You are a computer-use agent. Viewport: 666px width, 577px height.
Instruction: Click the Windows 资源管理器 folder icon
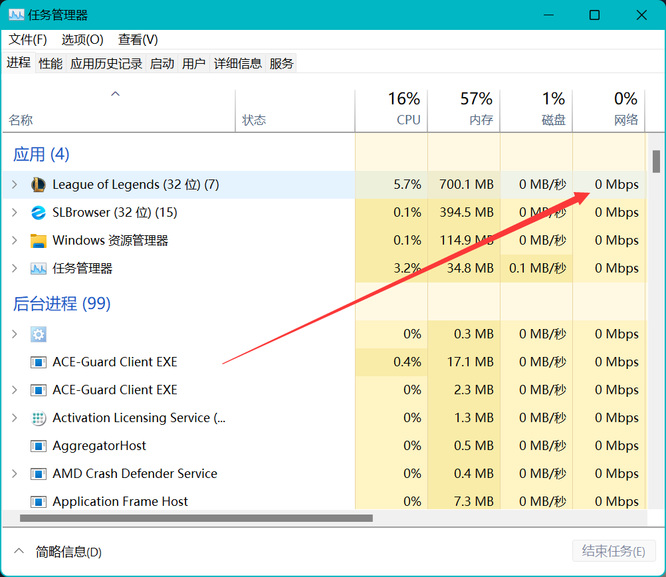(38, 241)
